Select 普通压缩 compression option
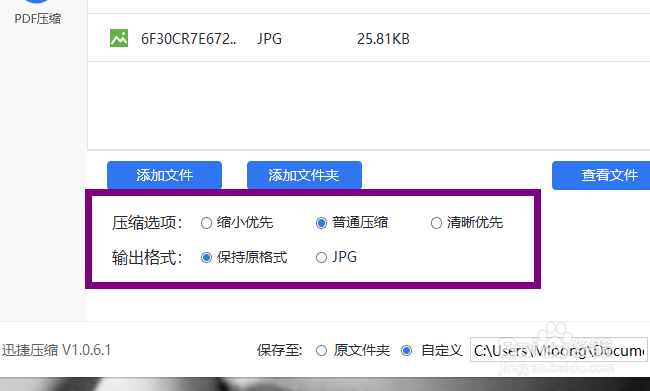The image size is (650, 391). (x=352, y=223)
